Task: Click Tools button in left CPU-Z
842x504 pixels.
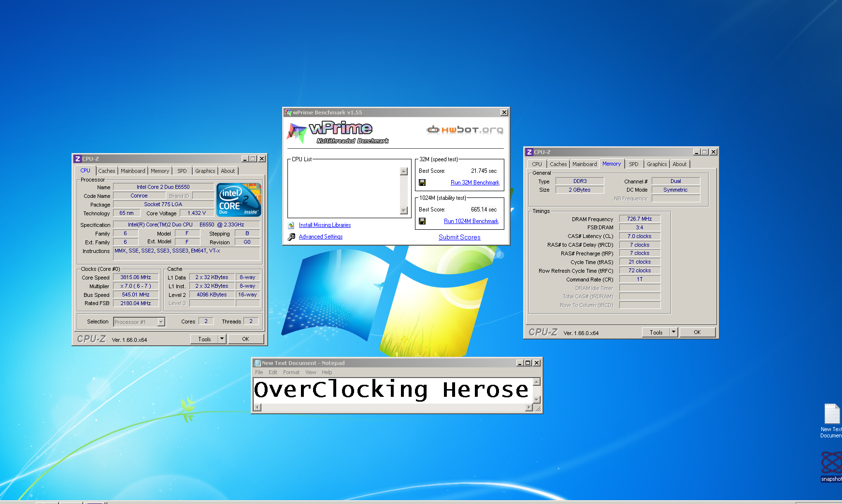Action: (204, 339)
